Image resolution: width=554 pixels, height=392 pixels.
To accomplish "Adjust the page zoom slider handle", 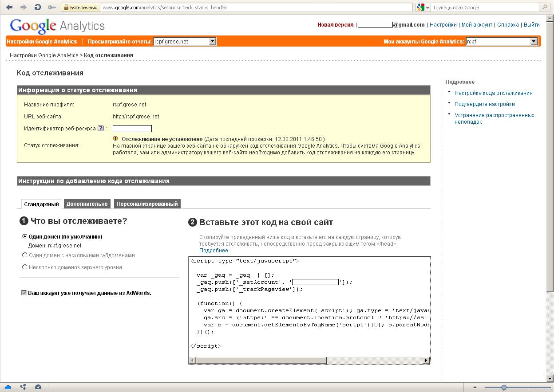I will pyautogui.click(x=504, y=388).
